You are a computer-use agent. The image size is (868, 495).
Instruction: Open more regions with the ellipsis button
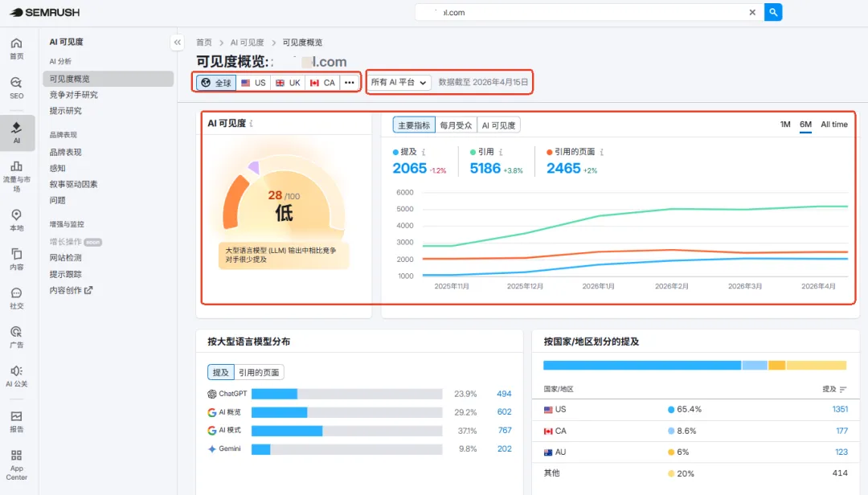click(350, 83)
